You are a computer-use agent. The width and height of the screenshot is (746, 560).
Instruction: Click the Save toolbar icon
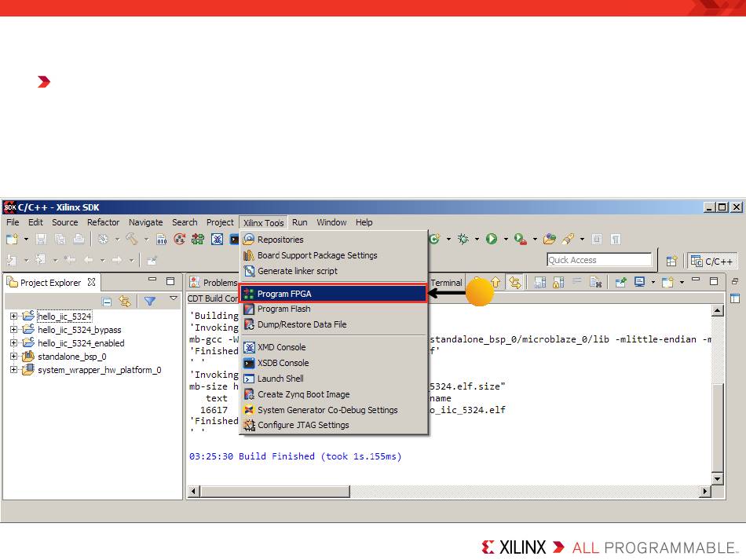(x=42, y=239)
